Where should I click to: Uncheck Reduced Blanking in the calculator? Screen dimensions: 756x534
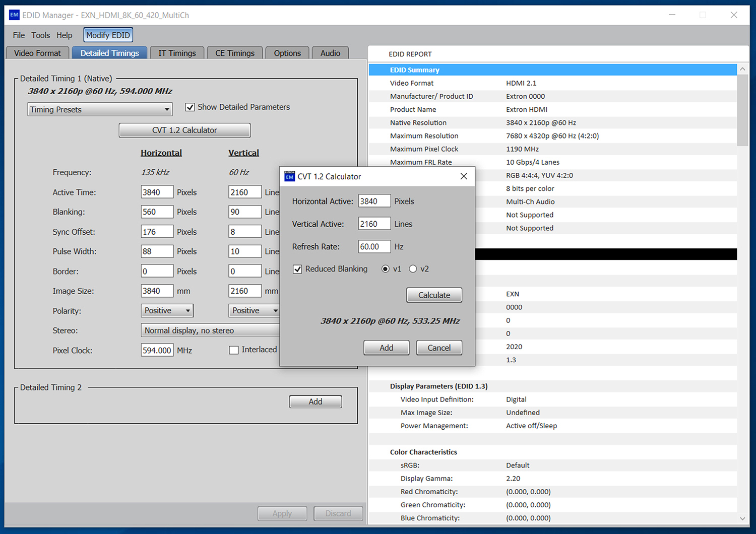tap(297, 269)
